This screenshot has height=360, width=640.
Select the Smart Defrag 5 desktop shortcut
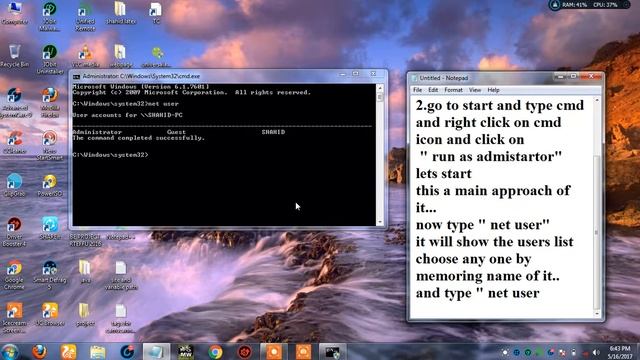tap(50, 274)
